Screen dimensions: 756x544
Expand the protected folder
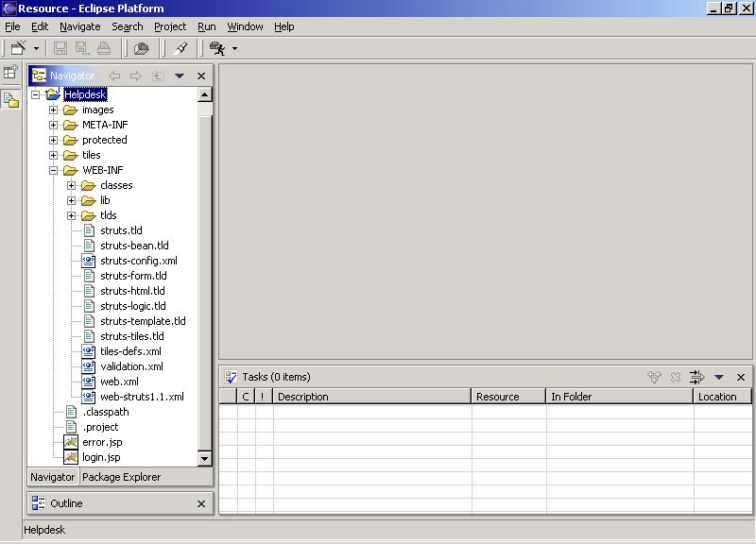tap(54, 140)
